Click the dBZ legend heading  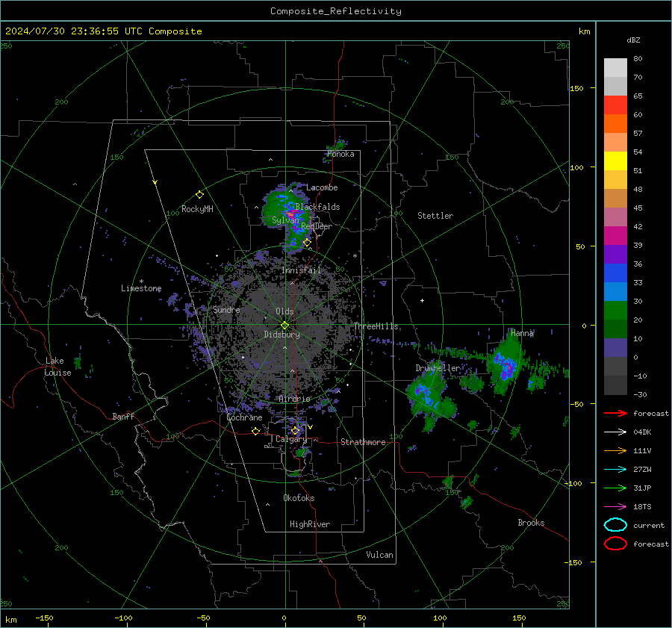point(633,40)
